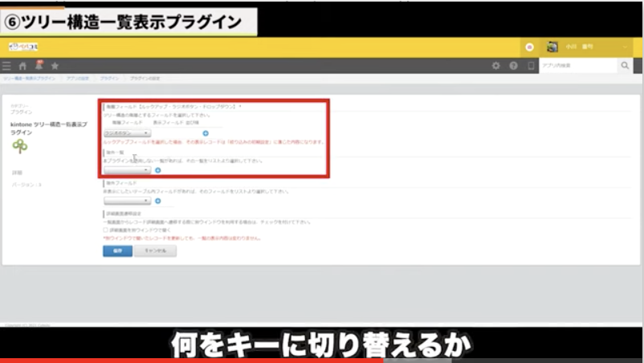Go to アプリの設定 in the breadcrumb
Viewport: 644px width, 363px height.
point(77,79)
